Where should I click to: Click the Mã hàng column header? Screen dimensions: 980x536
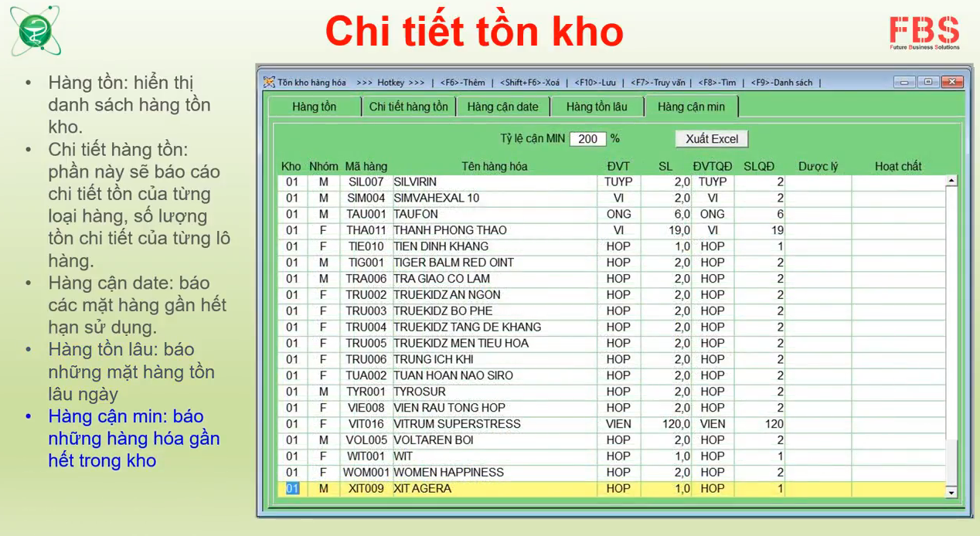366,166
